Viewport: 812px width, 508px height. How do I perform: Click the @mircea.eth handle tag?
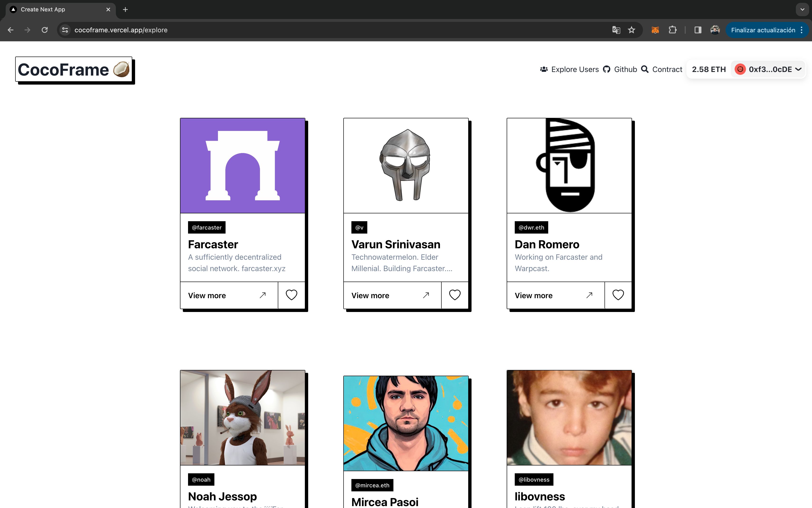point(372,485)
